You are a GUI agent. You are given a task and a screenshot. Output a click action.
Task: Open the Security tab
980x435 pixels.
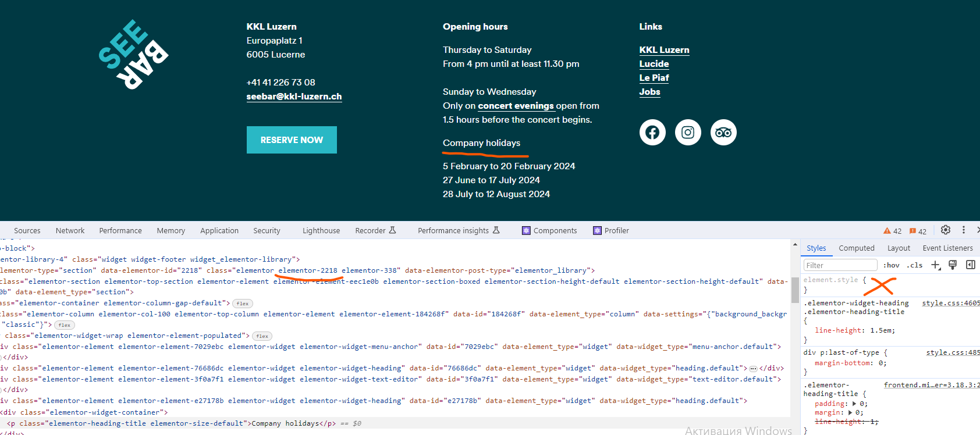click(x=267, y=230)
